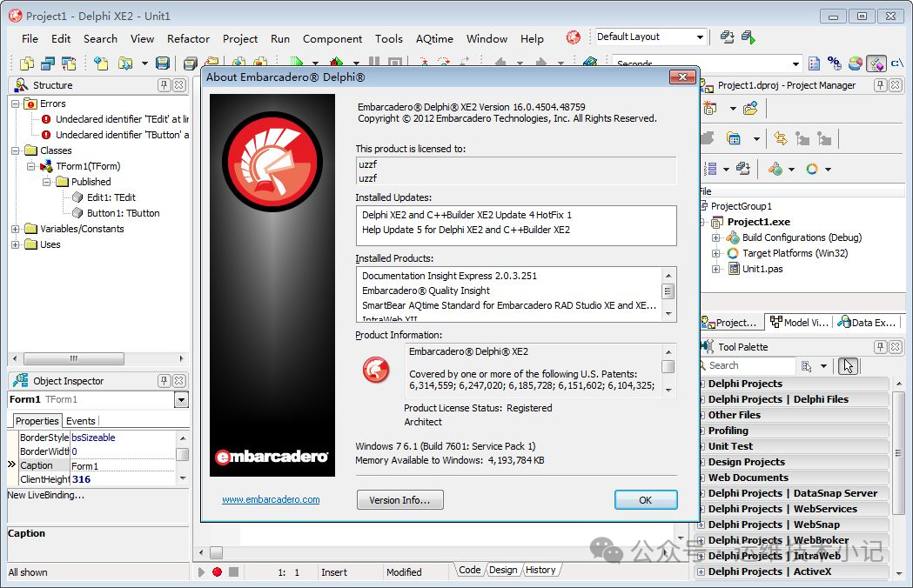
Task: Click the Tool Palette search field
Action: [x=749, y=366]
